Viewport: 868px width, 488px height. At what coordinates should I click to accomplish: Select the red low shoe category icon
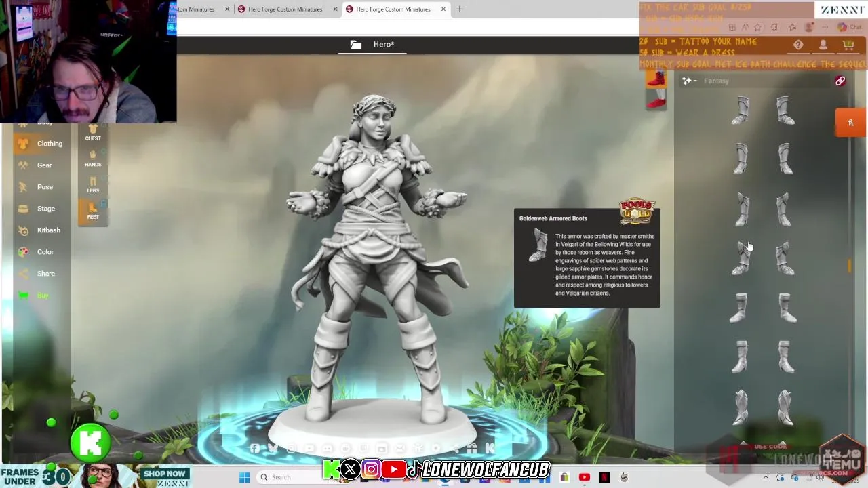(656, 101)
